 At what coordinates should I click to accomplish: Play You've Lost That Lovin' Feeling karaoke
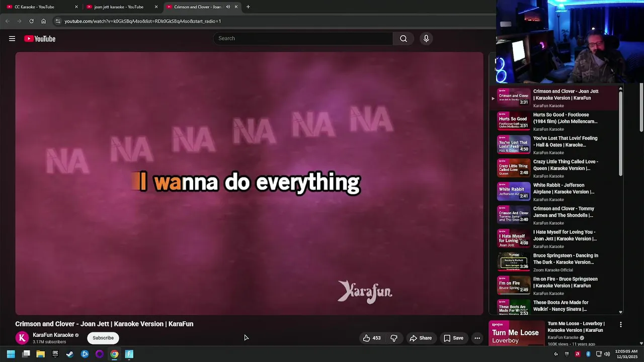(x=555, y=145)
